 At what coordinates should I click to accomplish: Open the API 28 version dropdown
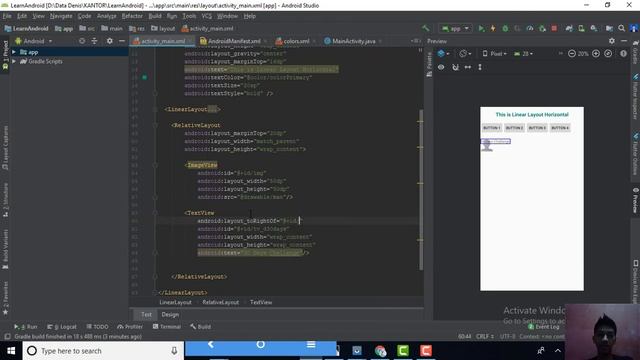click(x=523, y=53)
